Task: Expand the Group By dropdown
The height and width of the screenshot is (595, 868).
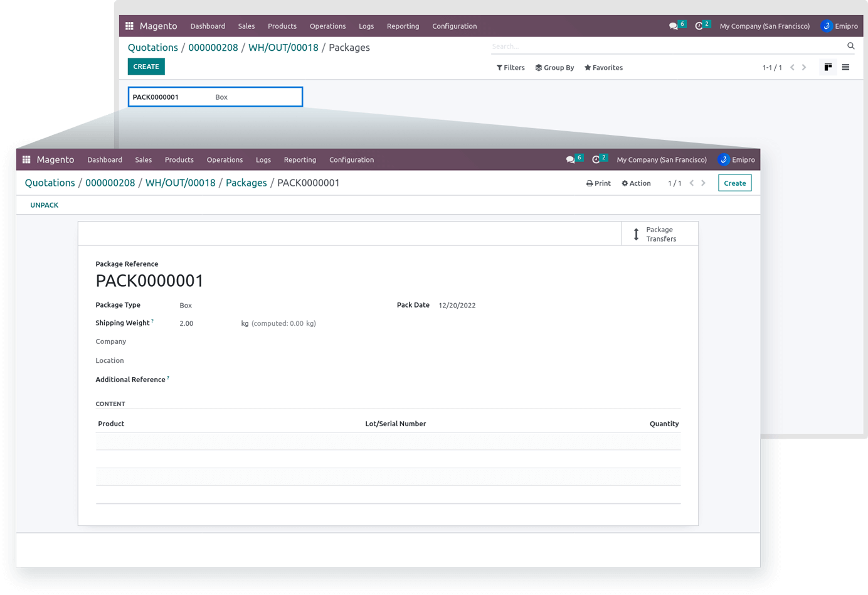Action: tap(554, 68)
